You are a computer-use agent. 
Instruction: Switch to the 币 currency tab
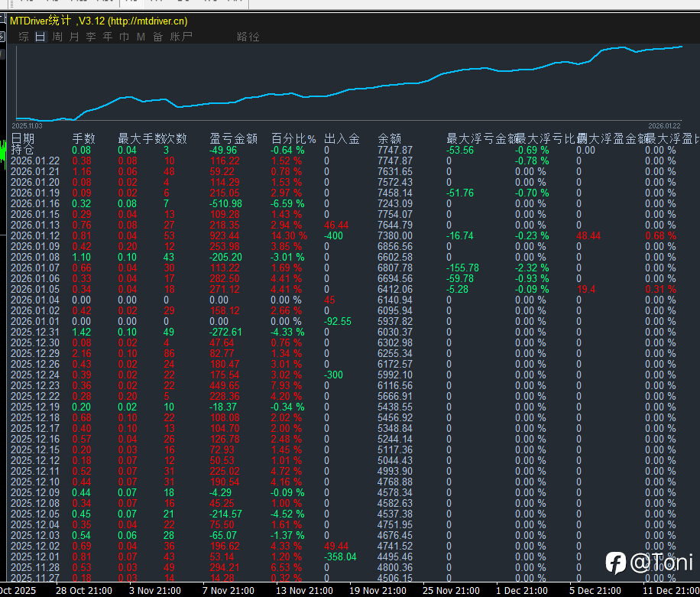(124, 37)
